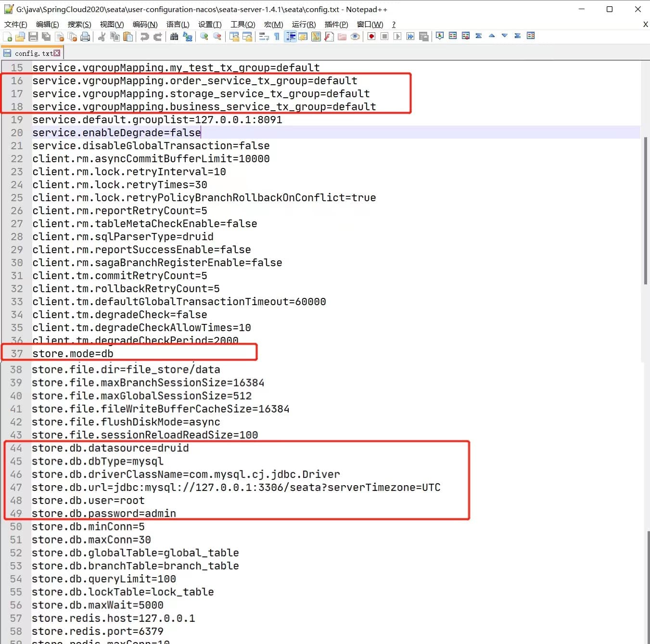This screenshot has height=644, width=650.
Task: Click the Cut scissors icon
Action: (102, 37)
